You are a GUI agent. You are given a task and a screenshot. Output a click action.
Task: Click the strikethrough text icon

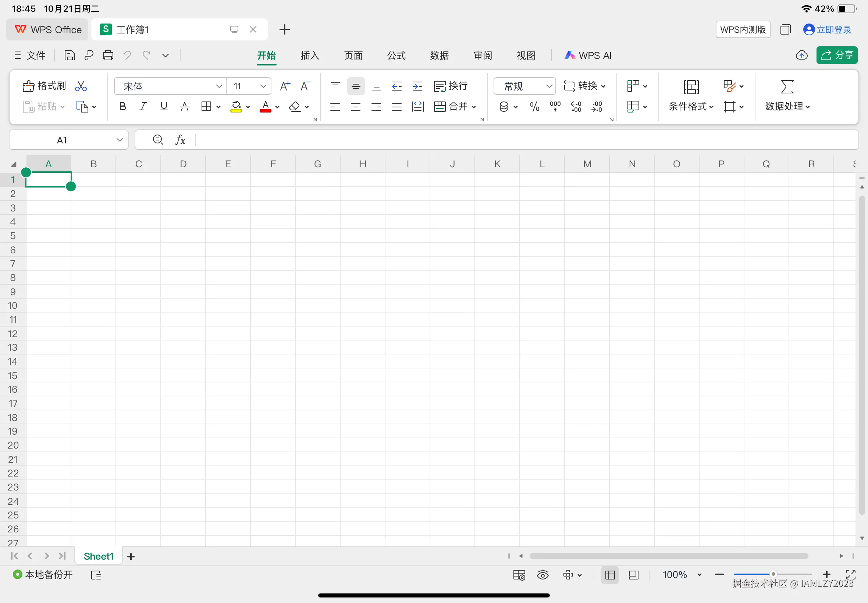point(184,107)
